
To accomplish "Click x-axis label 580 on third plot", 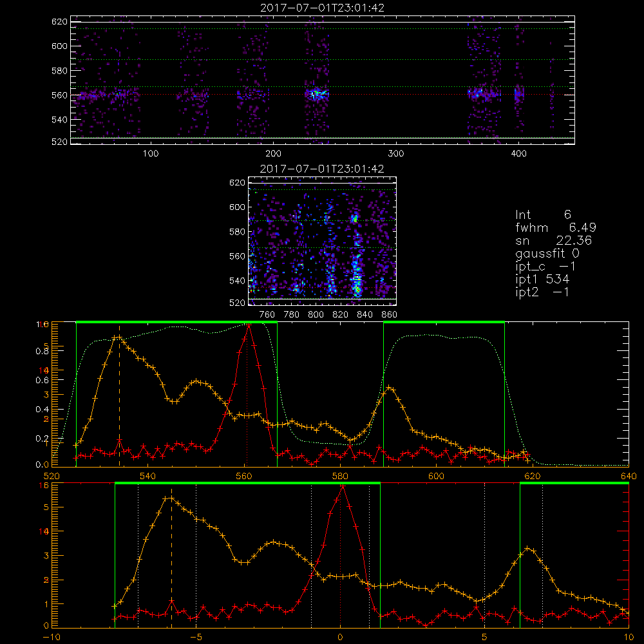I will [x=340, y=477].
